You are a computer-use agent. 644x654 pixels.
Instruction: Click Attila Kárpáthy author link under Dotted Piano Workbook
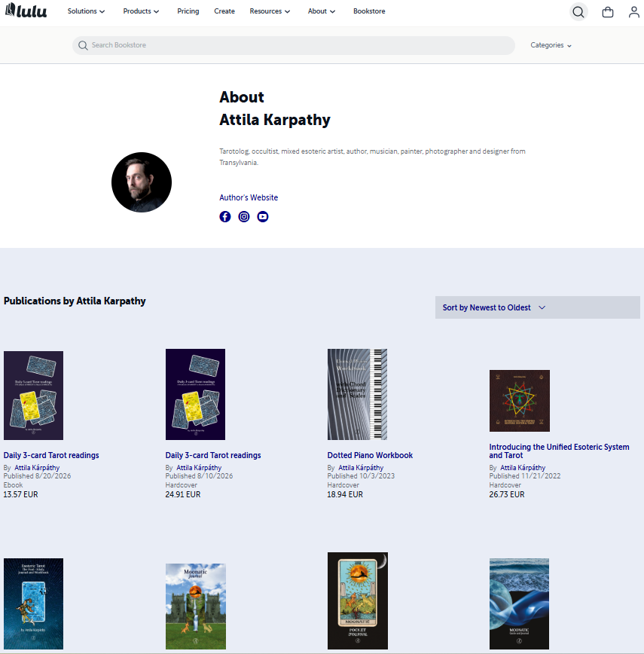coord(361,468)
